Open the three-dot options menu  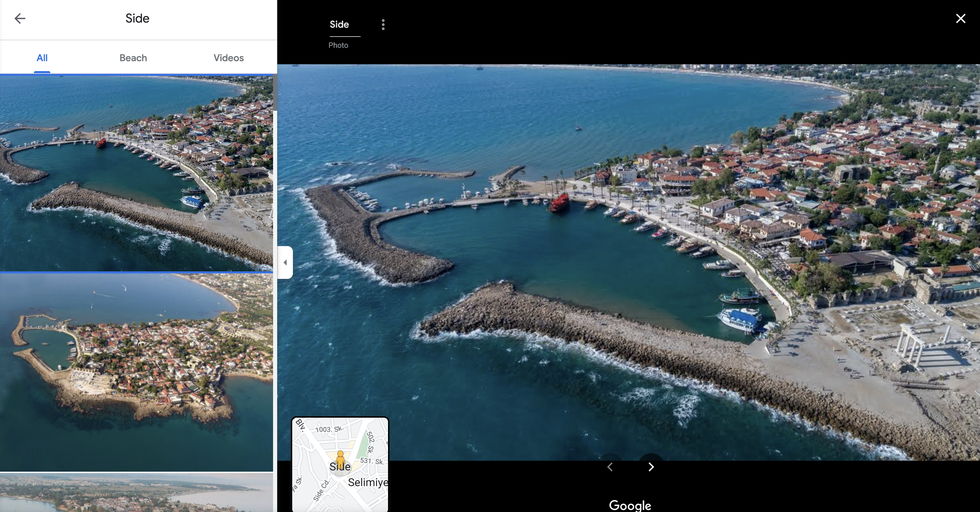pos(383,25)
